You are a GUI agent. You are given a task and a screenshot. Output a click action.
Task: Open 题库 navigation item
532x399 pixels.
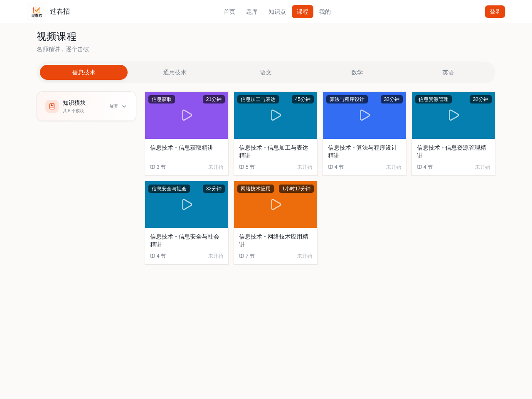252,12
